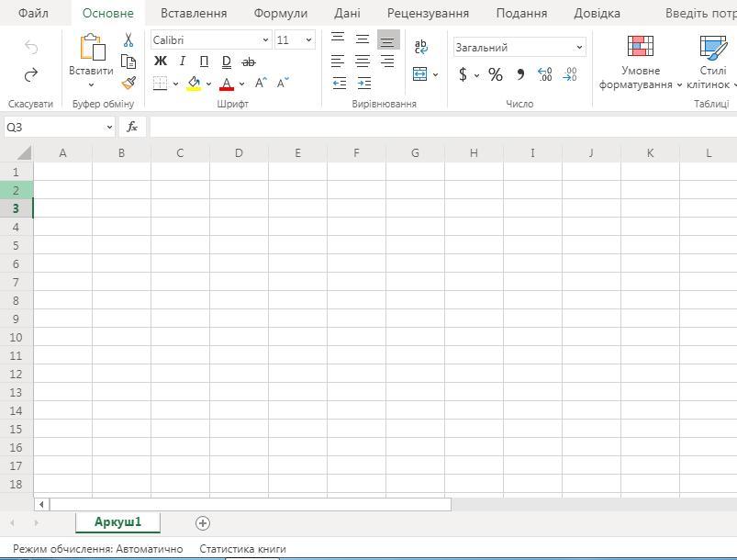Apply percent style
Screen dimensions: 737x560
[496, 74]
